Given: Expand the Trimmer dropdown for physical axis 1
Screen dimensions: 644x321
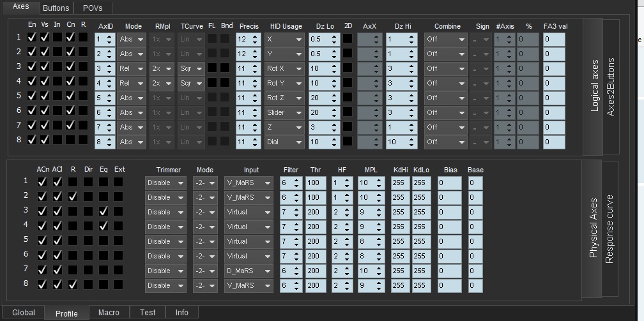Looking at the screenshot, I should 165,182.
